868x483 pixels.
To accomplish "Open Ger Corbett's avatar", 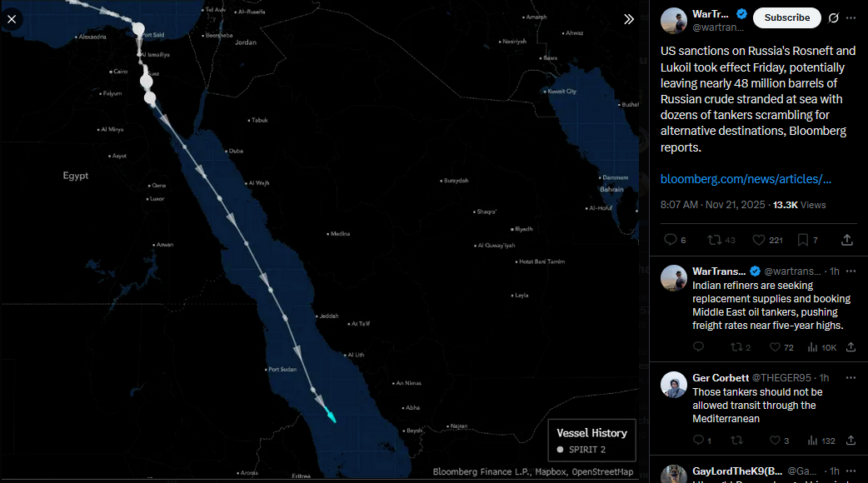I will click(x=674, y=385).
